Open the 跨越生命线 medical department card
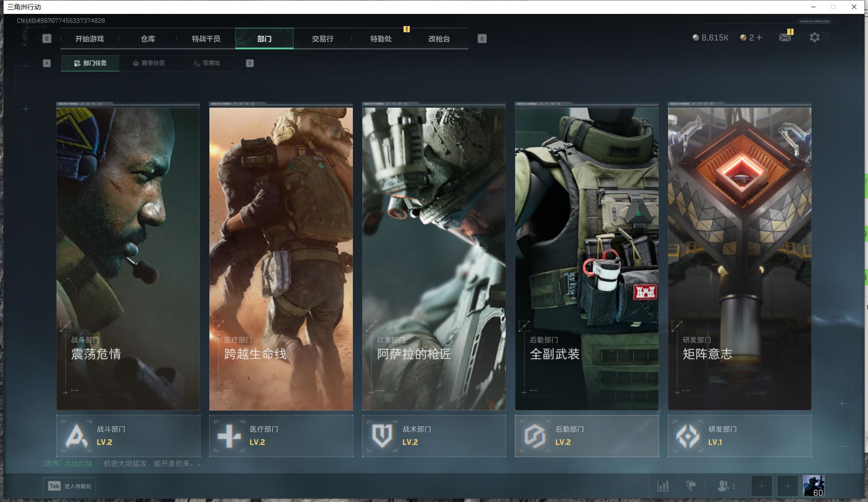The image size is (868, 502). coord(281,258)
